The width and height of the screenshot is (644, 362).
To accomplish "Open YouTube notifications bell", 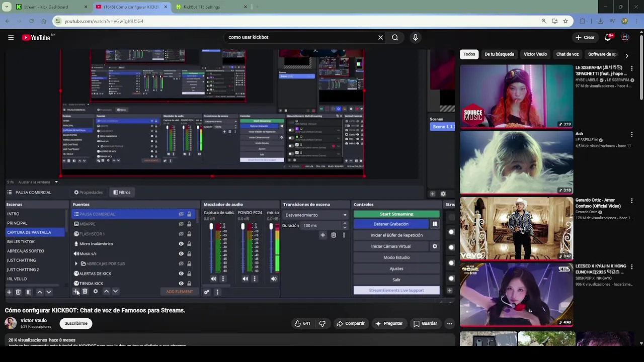I will click(x=609, y=37).
